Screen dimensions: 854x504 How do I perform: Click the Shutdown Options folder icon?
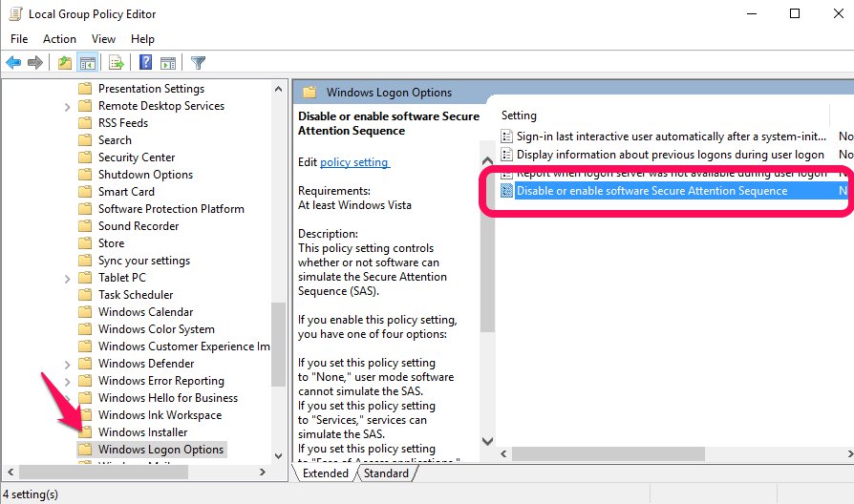85,174
